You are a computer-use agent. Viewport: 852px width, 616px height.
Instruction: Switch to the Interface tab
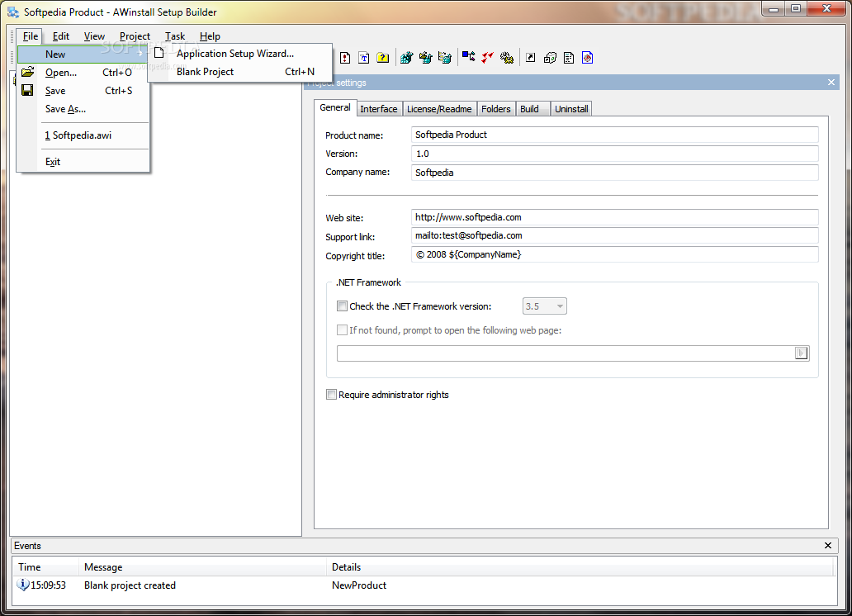coord(379,109)
